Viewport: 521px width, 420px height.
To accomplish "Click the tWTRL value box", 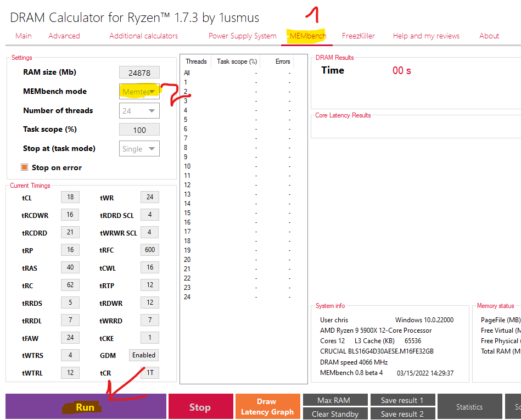I will (x=70, y=373).
